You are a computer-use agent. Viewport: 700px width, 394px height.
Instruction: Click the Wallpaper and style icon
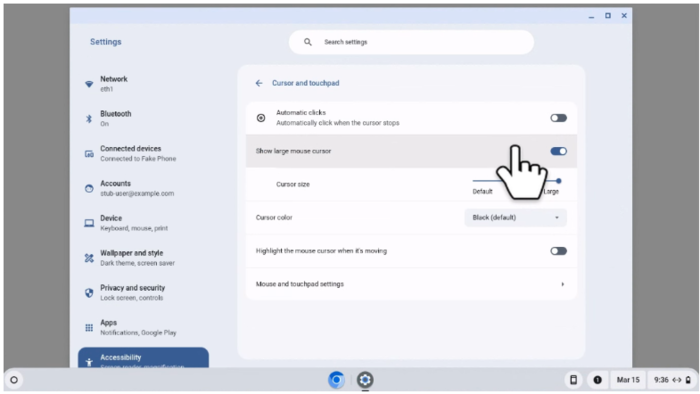(89, 258)
